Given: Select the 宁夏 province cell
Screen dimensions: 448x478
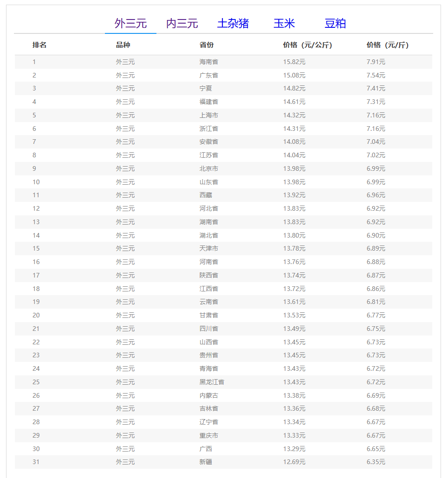Looking at the screenshot, I should (206, 88).
